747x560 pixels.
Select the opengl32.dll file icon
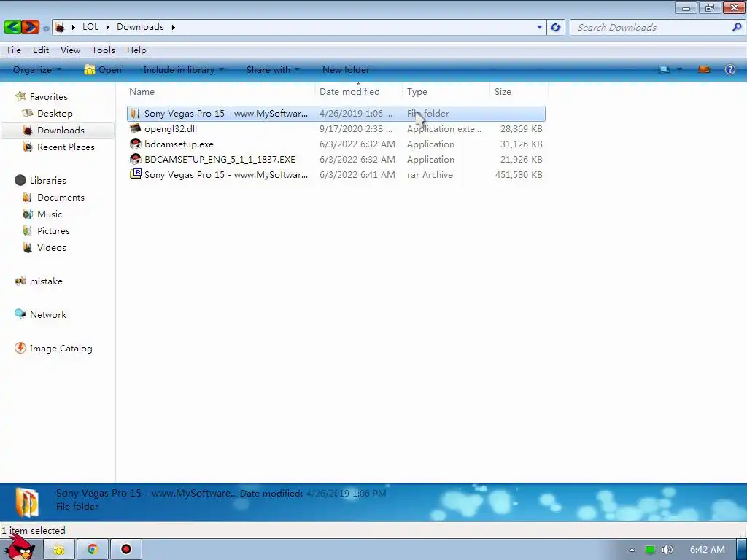point(135,128)
